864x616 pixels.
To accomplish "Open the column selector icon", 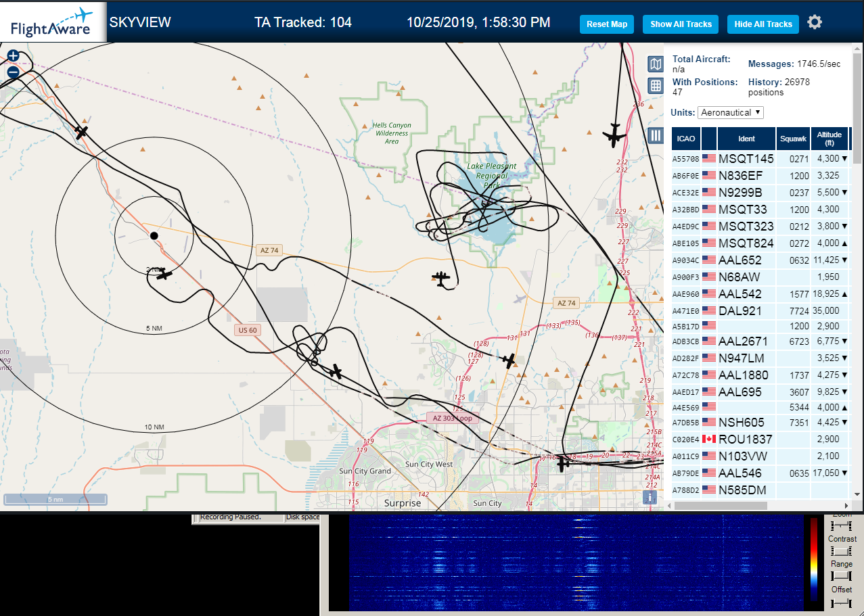I will (655, 135).
